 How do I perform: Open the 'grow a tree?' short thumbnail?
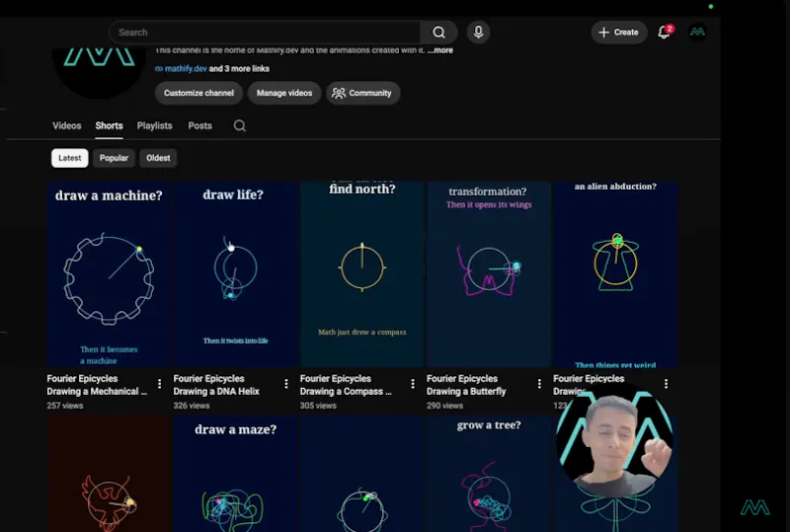pyautogui.click(x=488, y=474)
